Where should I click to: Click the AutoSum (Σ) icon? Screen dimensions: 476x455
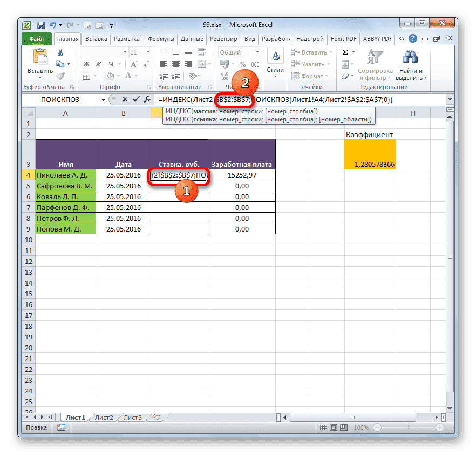pos(345,52)
